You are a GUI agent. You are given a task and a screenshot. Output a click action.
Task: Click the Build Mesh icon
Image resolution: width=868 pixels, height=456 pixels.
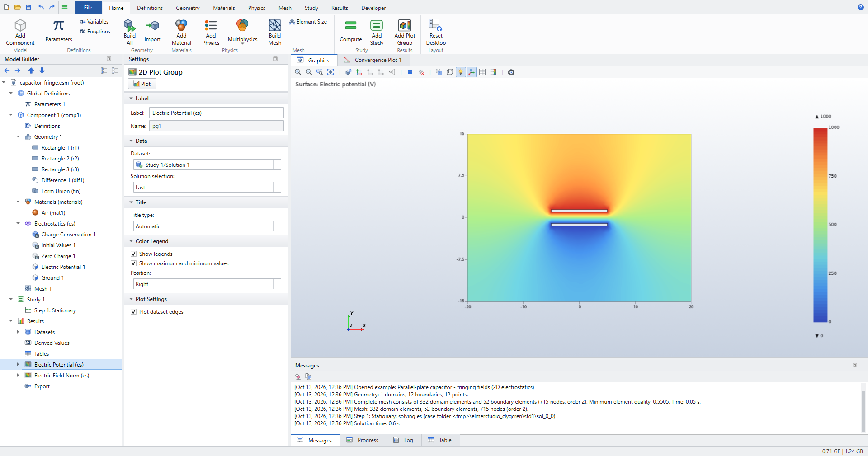[x=275, y=32]
